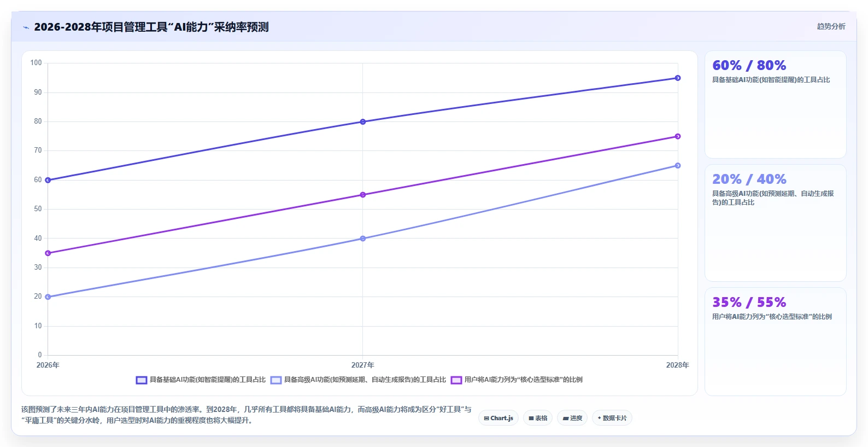Click the 2026年 x-axis label

(48, 365)
